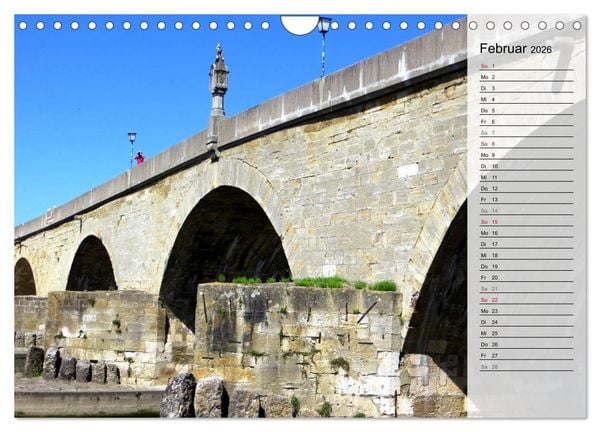This screenshot has width=600, height=432.
Task: Pick the 'Mo 23' day line
Action: tap(527, 311)
